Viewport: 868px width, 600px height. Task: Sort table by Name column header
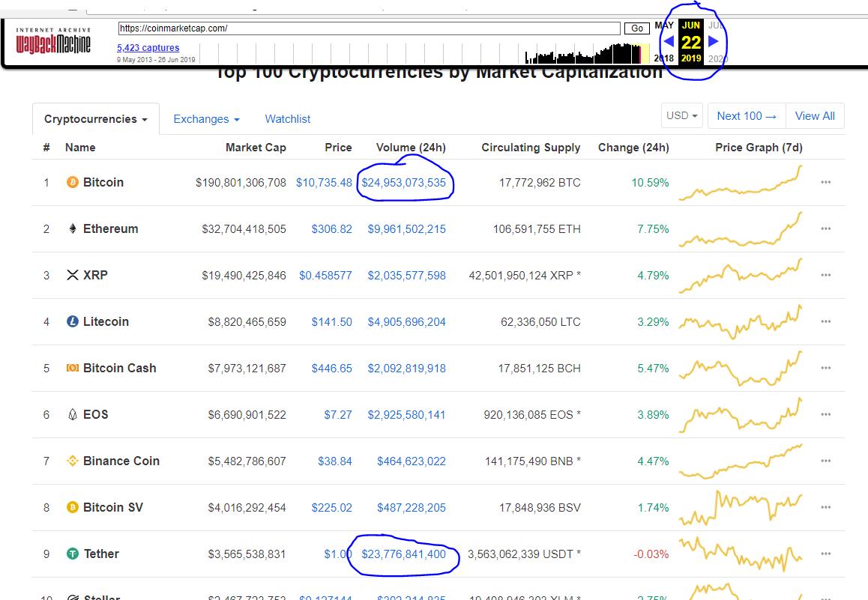tap(80, 148)
